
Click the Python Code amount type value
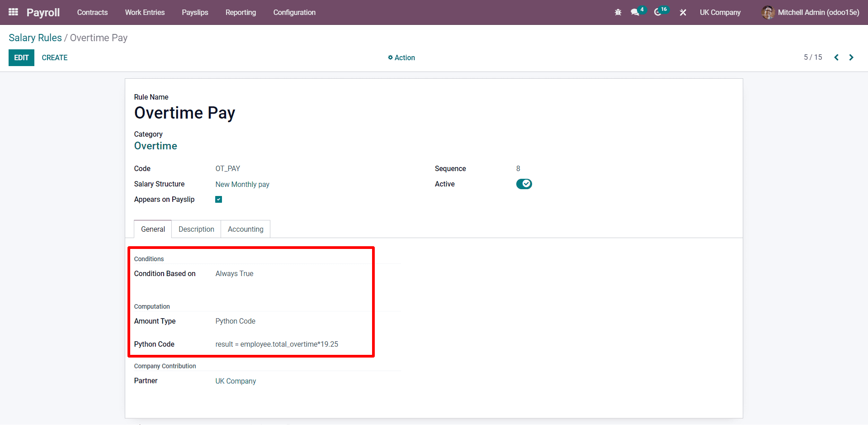click(236, 321)
